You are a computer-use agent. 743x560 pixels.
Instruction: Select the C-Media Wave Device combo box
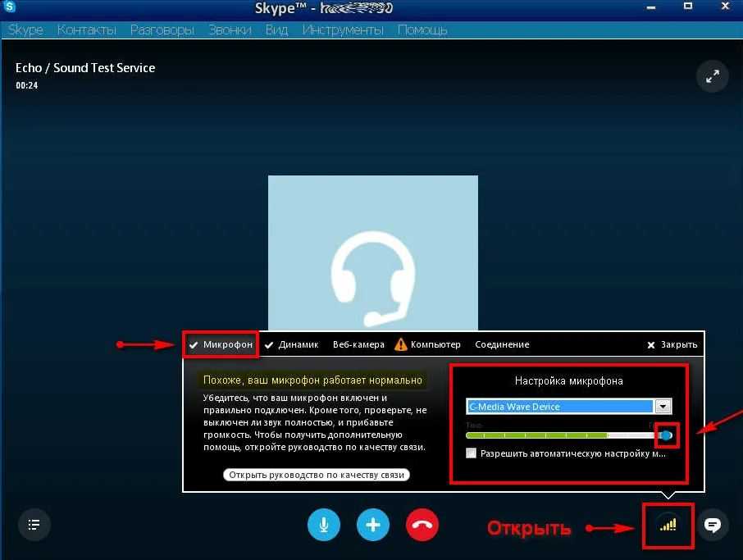[559, 407]
